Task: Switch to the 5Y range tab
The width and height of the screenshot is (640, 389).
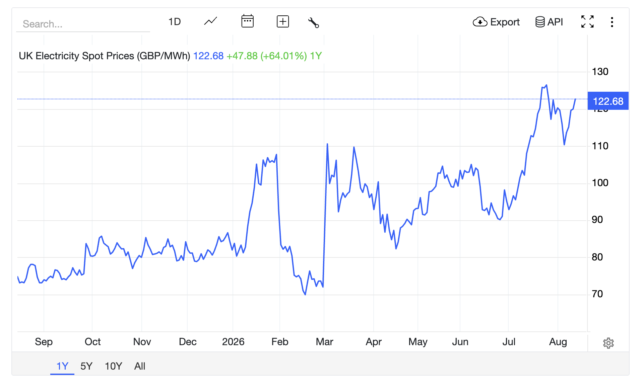Action: click(86, 366)
